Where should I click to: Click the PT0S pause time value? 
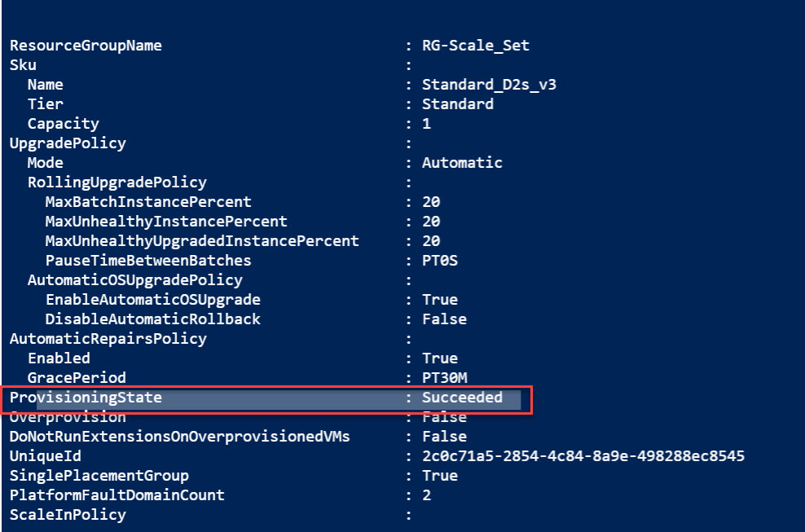[439, 261]
